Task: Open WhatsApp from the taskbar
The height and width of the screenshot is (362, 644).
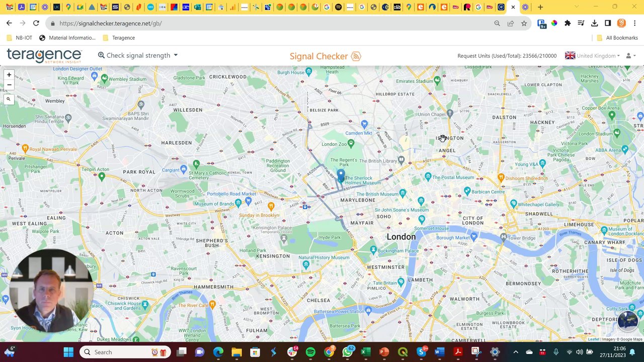Action: 347,352
